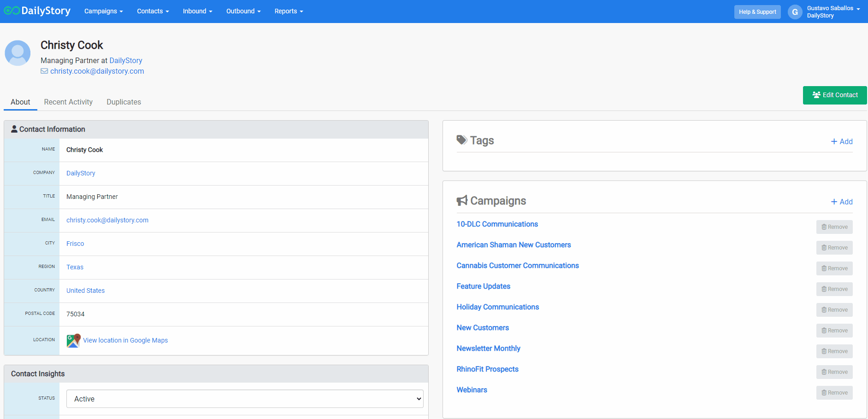Image resolution: width=868 pixels, height=419 pixels.
Task: Click the Tags tag icon
Action: pos(461,140)
